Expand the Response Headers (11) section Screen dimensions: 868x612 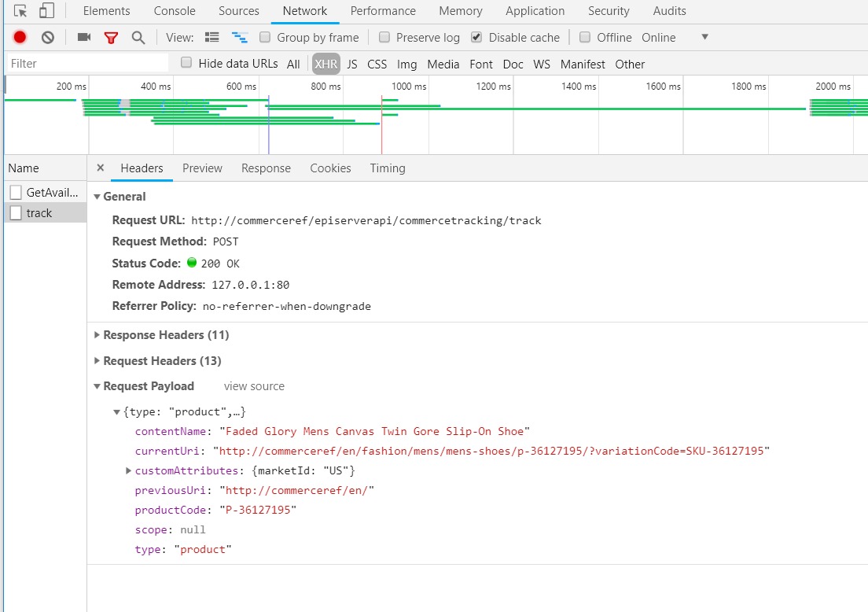click(x=165, y=335)
